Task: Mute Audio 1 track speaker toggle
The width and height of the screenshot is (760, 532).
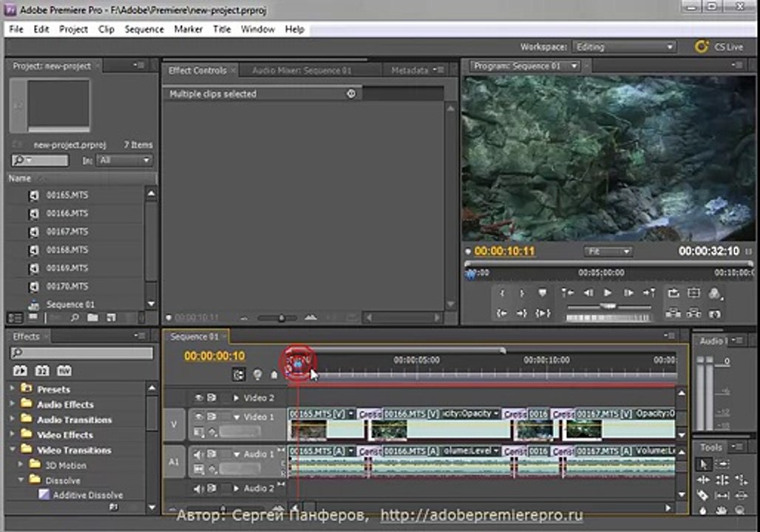Action: [199, 454]
